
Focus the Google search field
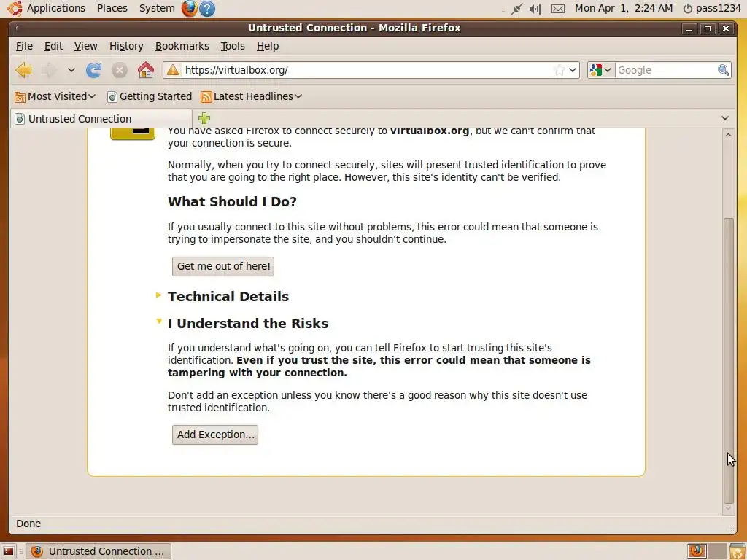point(666,70)
